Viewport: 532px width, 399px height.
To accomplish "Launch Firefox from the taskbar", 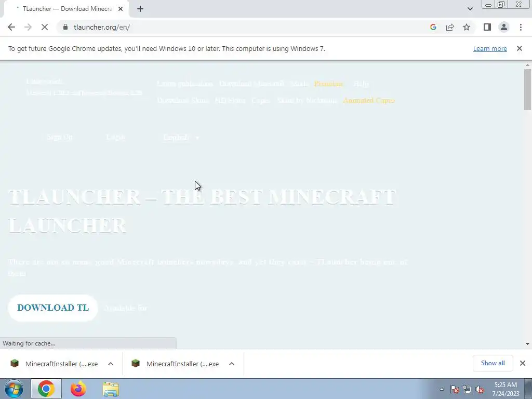I will point(78,389).
